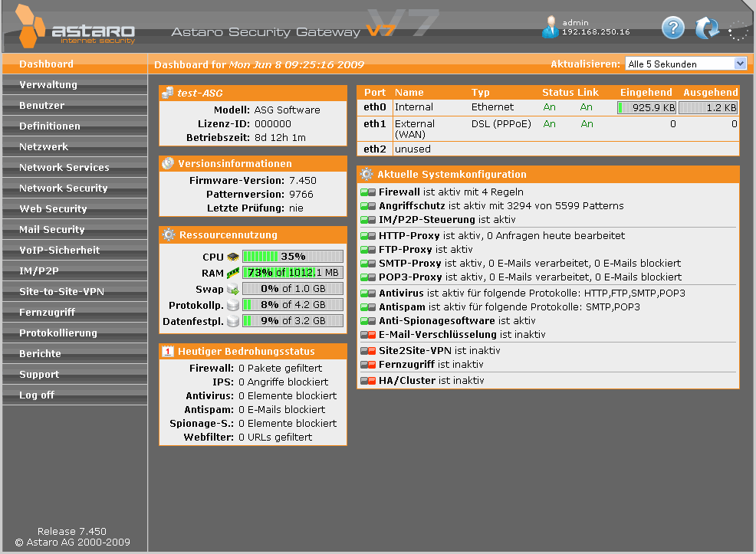Click the Firewall configuration link
Screen dimensions: 756x554
point(399,192)
